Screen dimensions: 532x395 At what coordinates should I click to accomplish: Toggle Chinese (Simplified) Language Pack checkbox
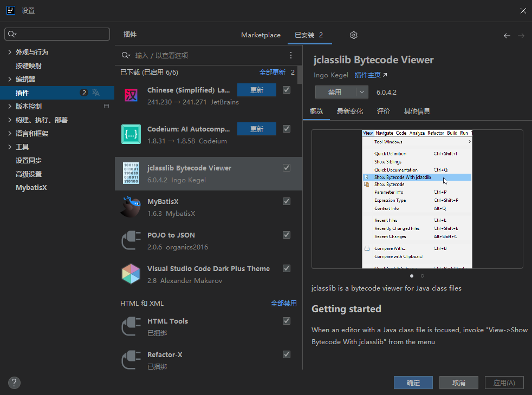click(x=287, y=90)
